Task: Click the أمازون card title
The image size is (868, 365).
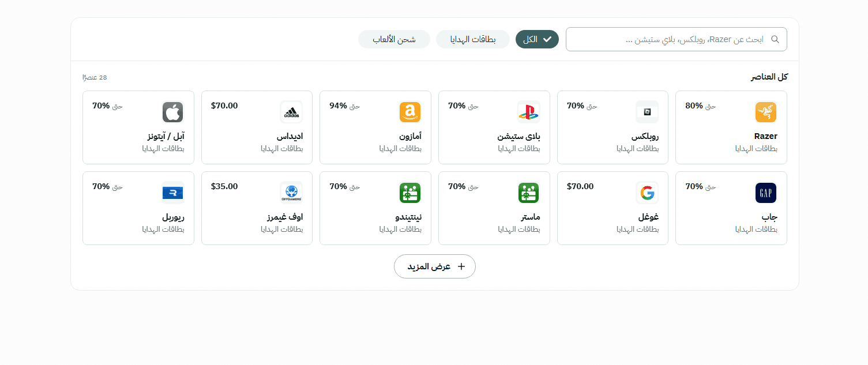Action: (x=410, y=137)
